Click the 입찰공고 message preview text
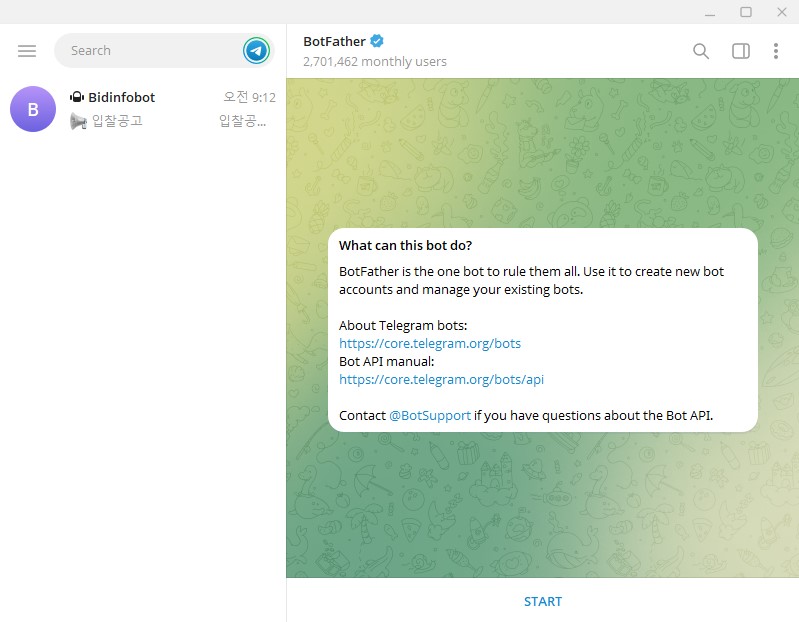799x622 pixels. tap(117, 121)
